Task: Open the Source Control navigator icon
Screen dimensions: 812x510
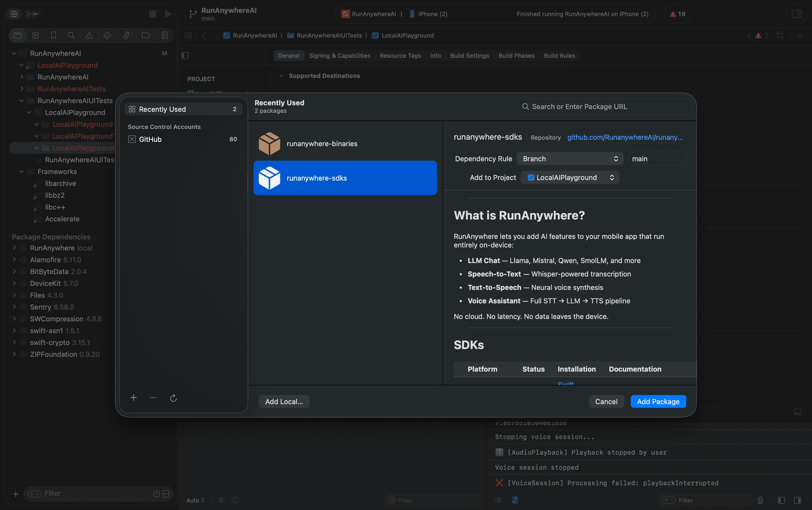Action: point(36,36)
